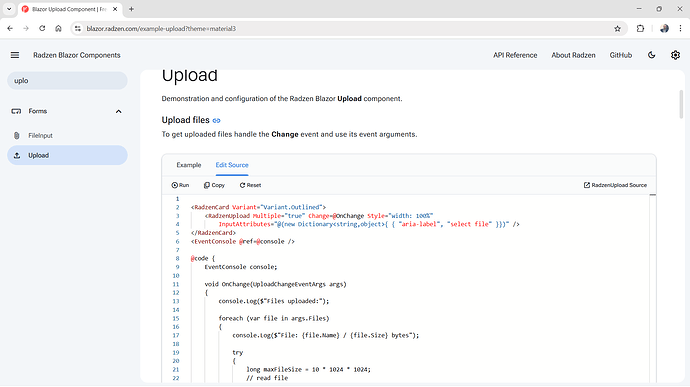This screenshot has width=690, height=387.
Task: Click the Forms category icon
Action: pyautogui.click(x=16, y=111)
